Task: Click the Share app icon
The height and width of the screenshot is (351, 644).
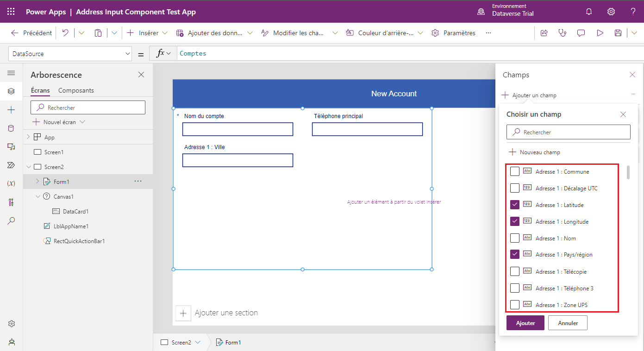Action: click(544, 33)
